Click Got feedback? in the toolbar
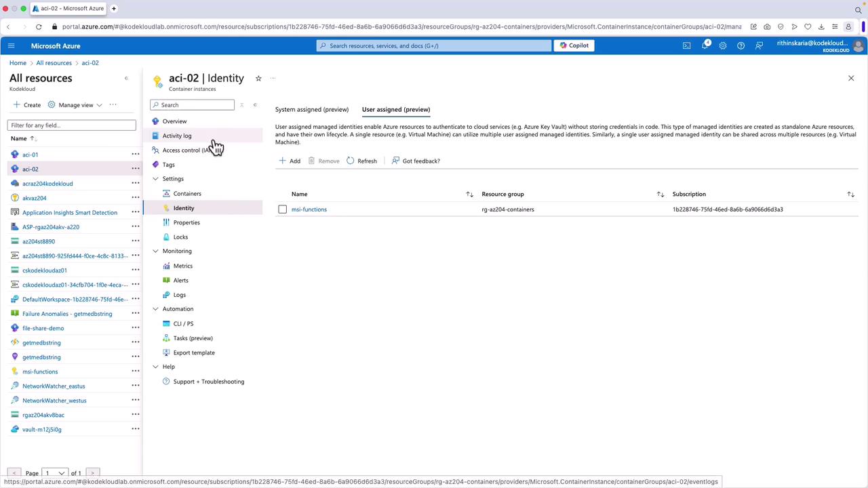This screenshot has width=868, height=488. pyautogui.click(x=416, y=161)
